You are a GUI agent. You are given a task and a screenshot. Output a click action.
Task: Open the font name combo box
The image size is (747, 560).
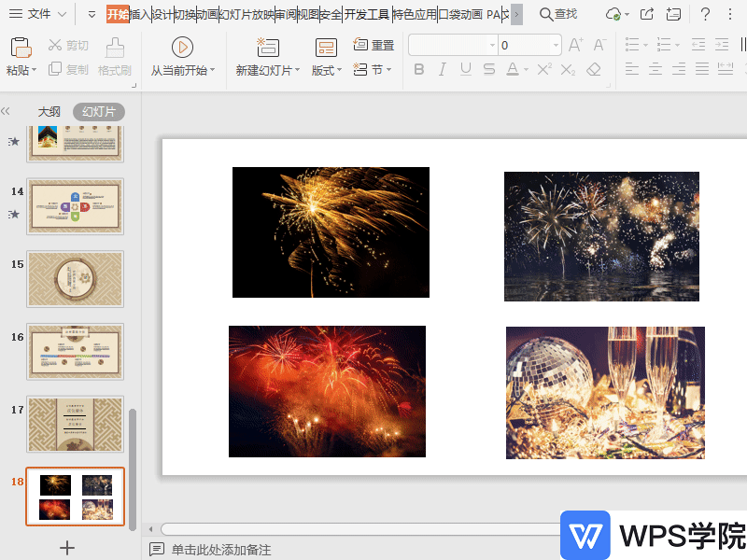point(453,45)
